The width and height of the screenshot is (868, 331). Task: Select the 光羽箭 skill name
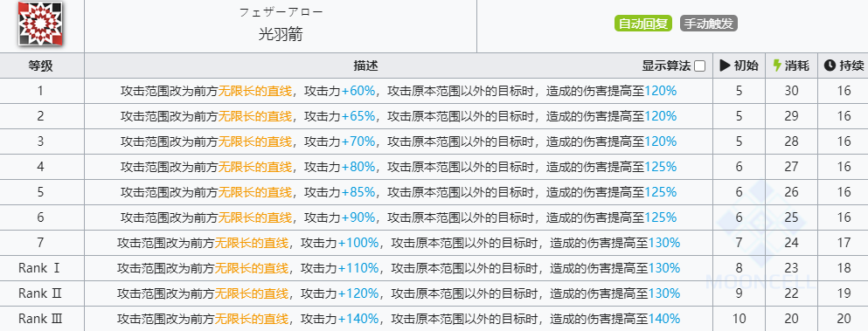[x=280, y=35]
